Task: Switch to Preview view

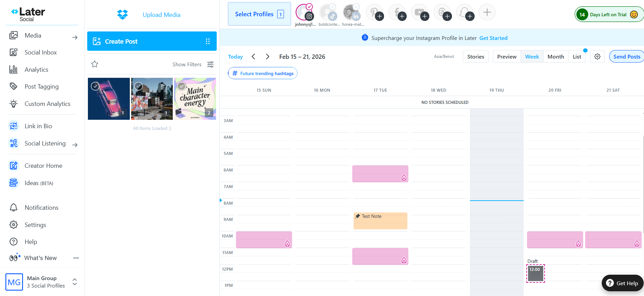Action: point(507,56)
